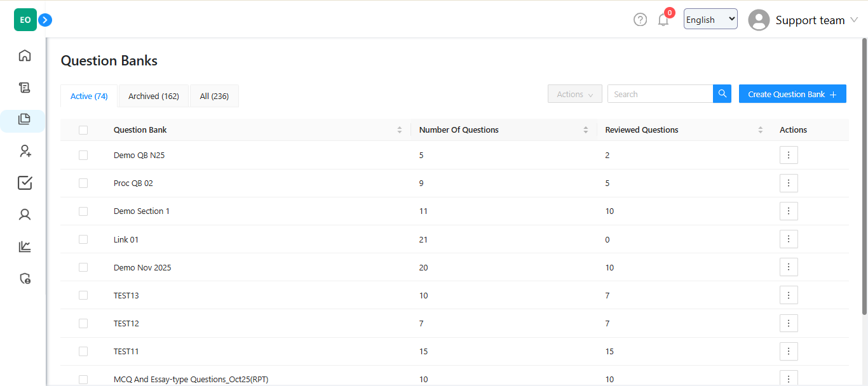Image resolution: width=868 pixels, height=386 pixels.
Task: Click the checkmark box sidebar icon
Action: 25,183
